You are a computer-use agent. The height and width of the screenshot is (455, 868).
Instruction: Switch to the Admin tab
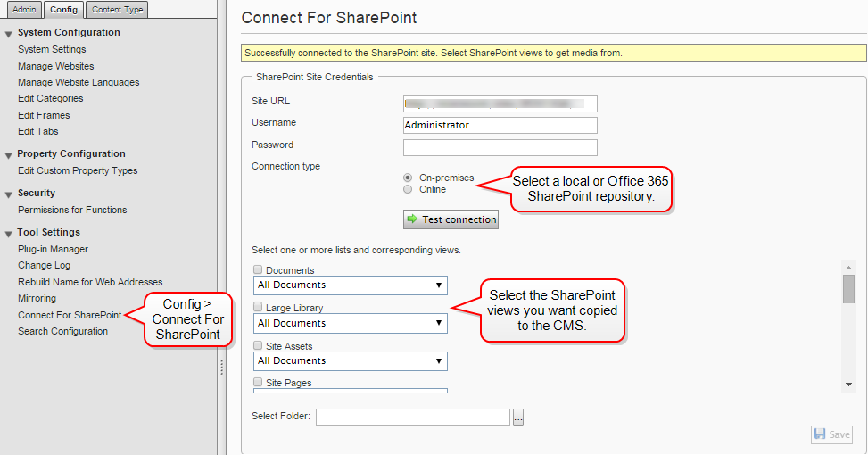(x=24, y=10)
